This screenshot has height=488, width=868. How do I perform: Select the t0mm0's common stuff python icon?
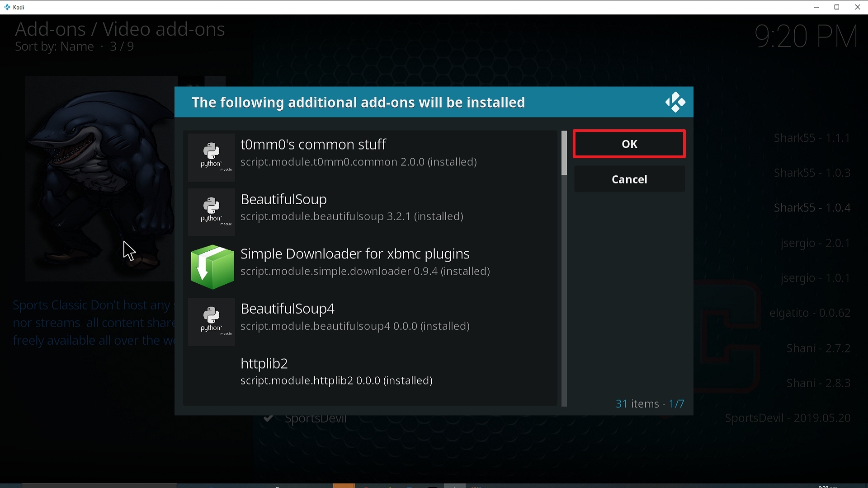[x=211, y=157]
